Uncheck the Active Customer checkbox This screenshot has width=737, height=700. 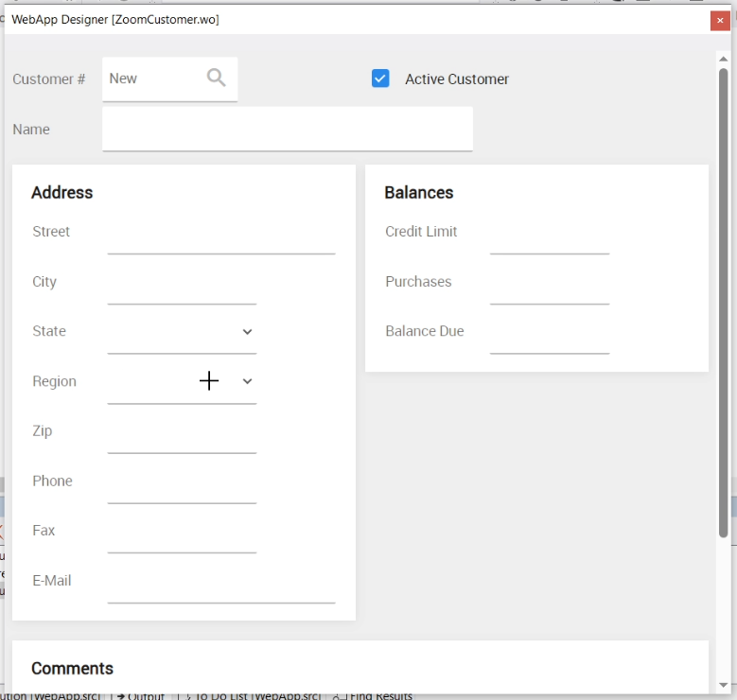click(x=380, y=79)
